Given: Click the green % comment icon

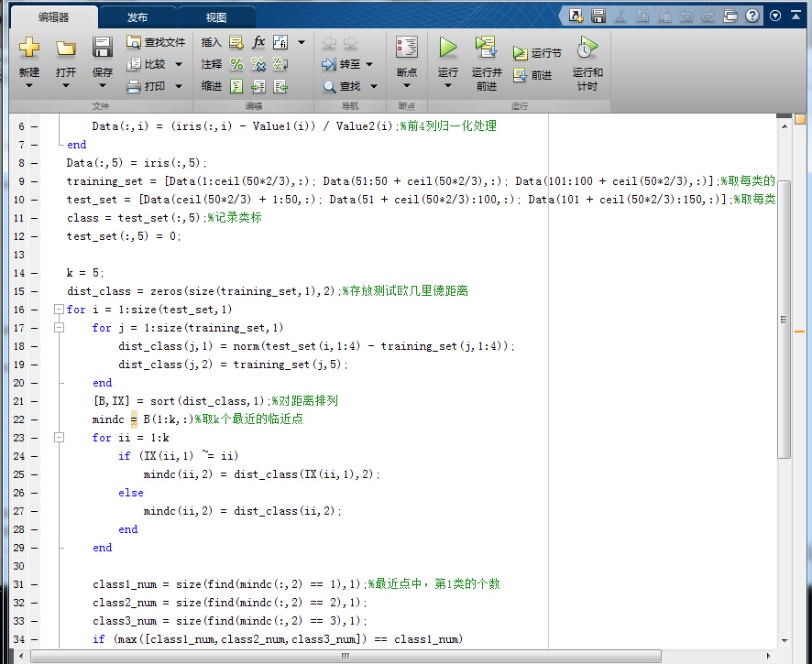Looking at the screenshot, I should pyautogui.click(x=236, y=64).
